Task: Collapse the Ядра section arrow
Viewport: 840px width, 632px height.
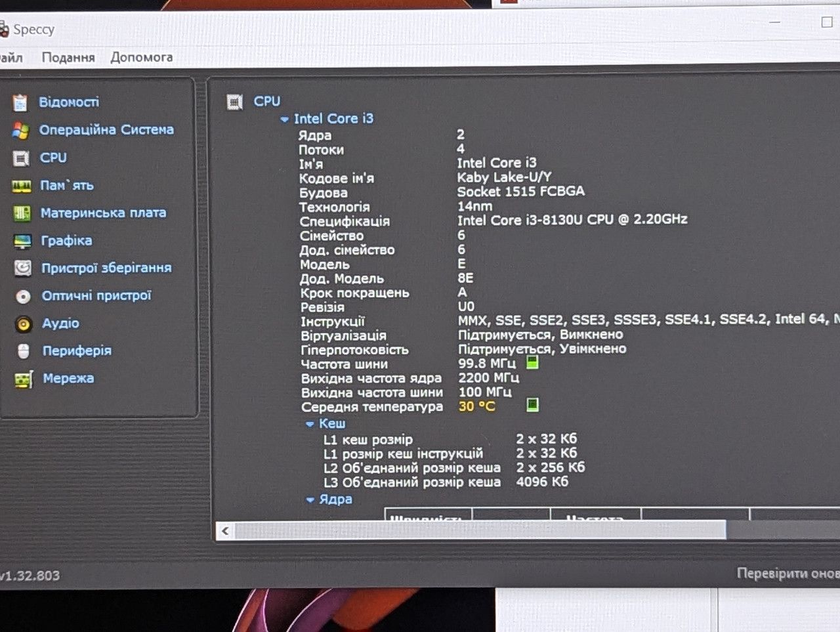Action: [x=310, y=500]
